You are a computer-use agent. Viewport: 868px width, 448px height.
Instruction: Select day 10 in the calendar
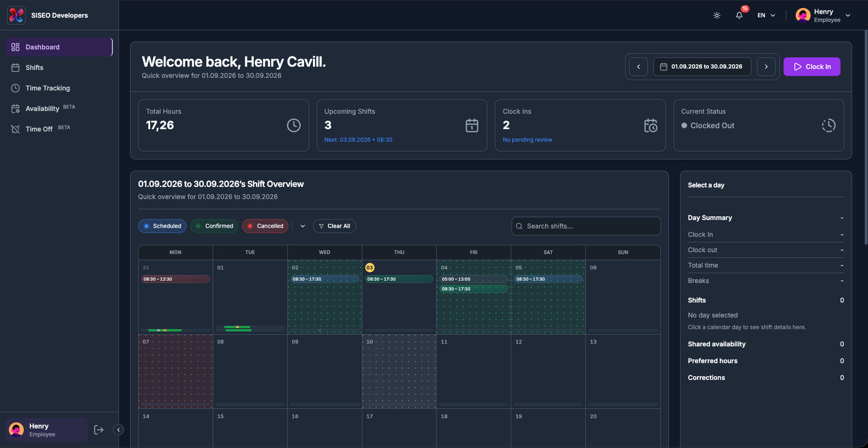399,372
